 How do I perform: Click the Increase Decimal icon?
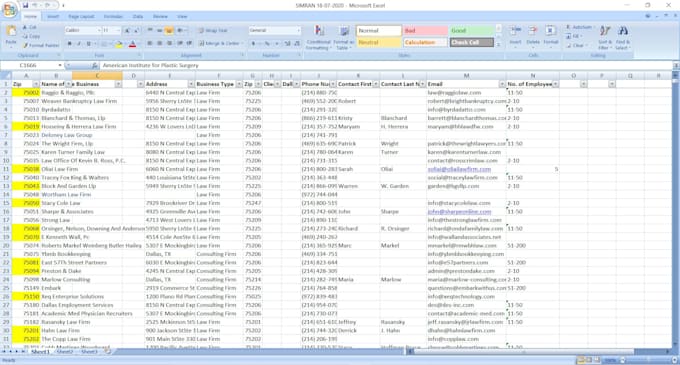click(288, 44)
